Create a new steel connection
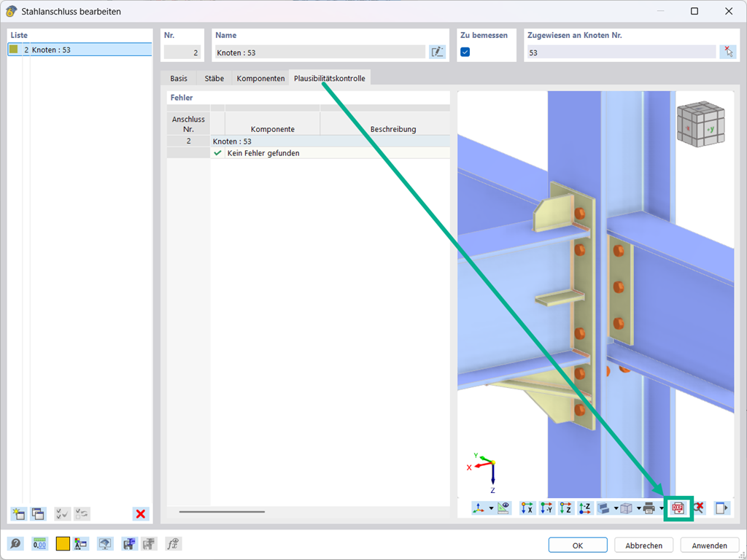 17,514
